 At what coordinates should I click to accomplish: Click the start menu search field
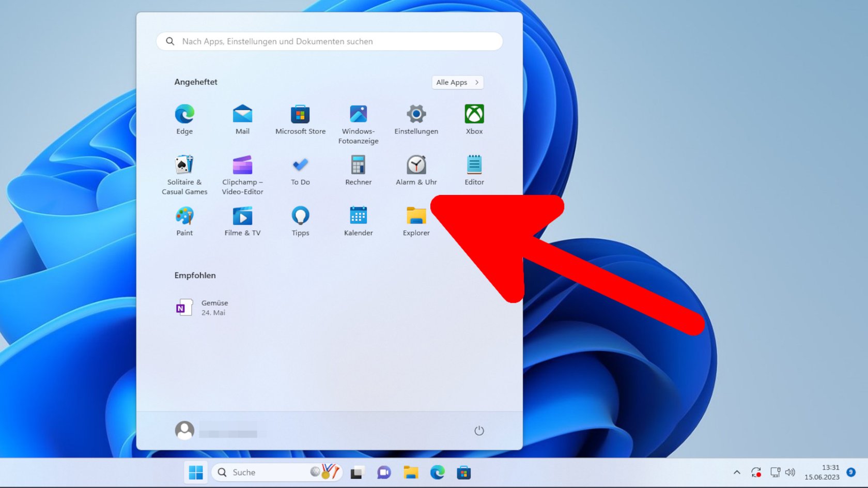(x=329, y=41)
